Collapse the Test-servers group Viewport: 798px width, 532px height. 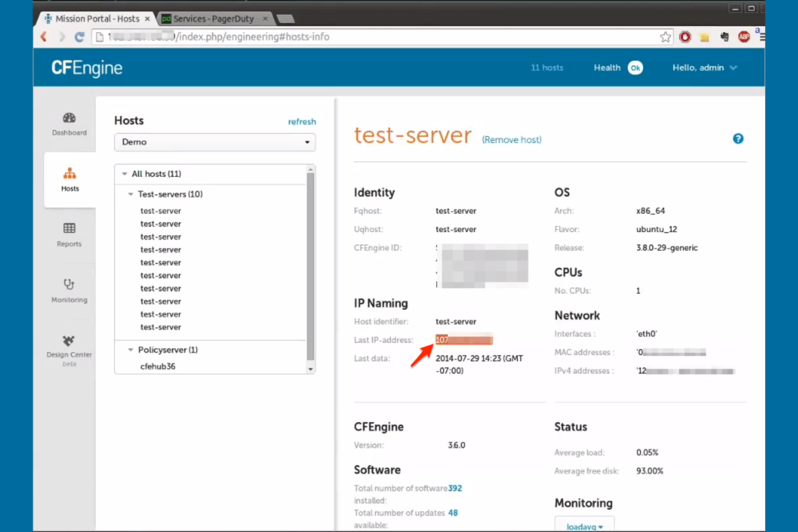(130, 194)
